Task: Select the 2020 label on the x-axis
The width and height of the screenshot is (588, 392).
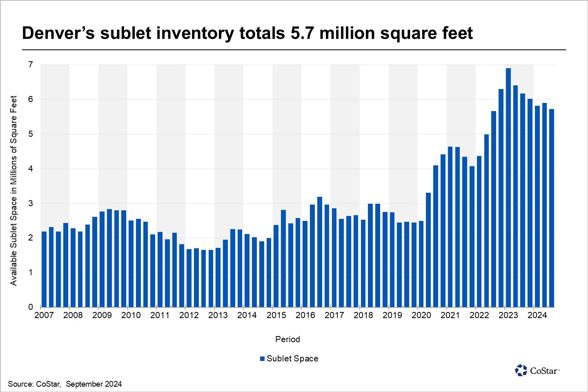Action: pos(421,315)
